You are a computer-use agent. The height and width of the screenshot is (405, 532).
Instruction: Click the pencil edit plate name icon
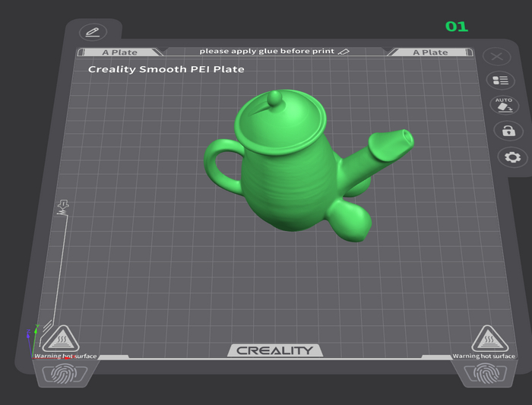(x=93, y=32)
